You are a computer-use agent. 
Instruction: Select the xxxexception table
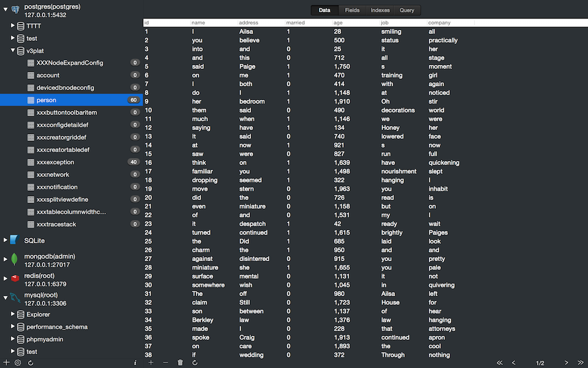point(55,162)
